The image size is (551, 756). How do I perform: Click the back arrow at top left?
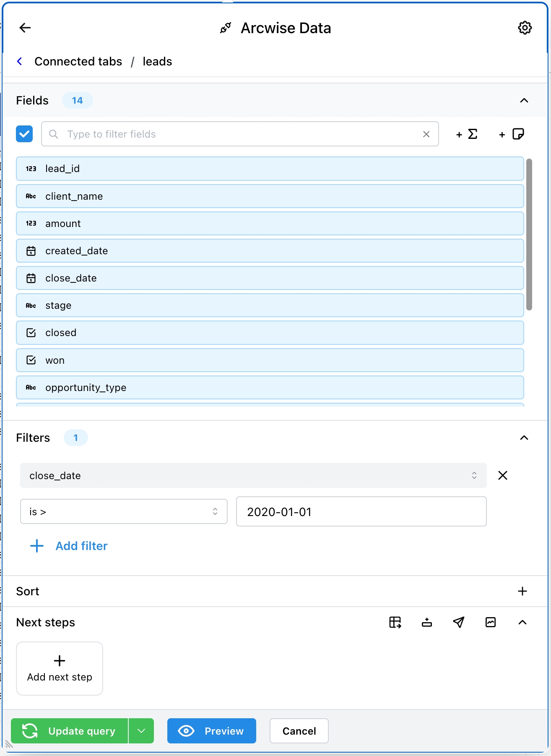(25, 28)
